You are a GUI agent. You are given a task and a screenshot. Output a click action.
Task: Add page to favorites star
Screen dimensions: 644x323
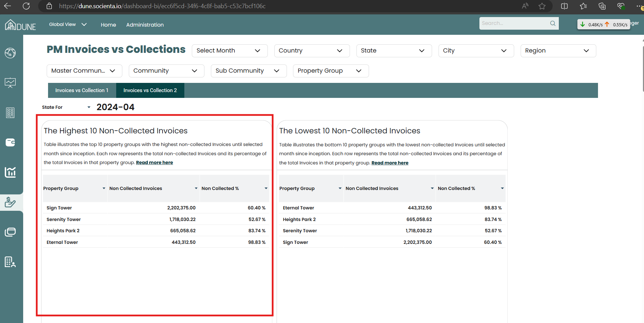click(542, 6)
